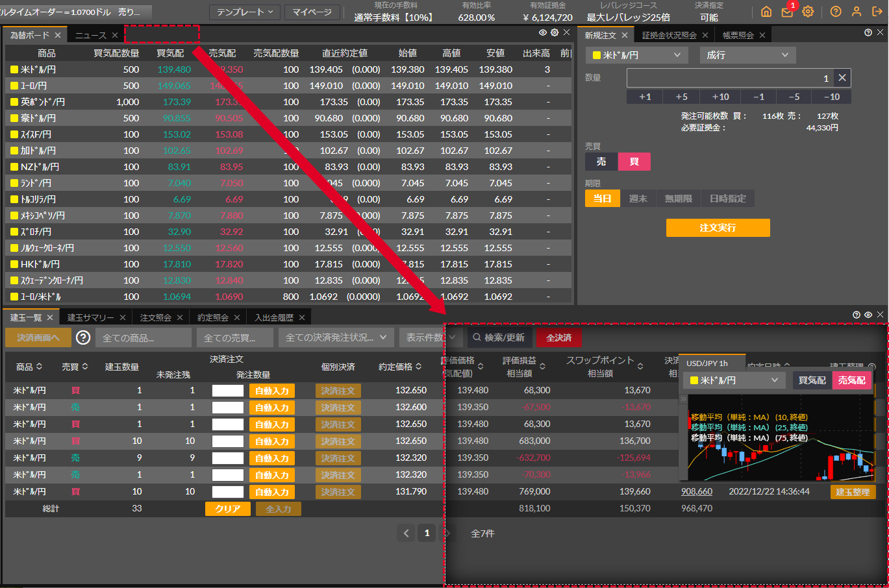The height and width of the screenshot is (588, 889).
Task: Open settings gear in top bar
Action: pyautogui.click(x=808, y=12)
